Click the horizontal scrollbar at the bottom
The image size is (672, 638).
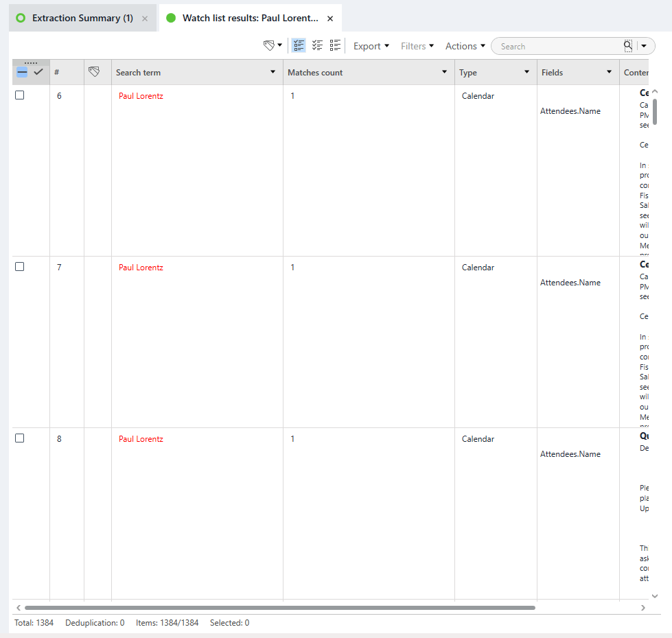pos(279,608)
